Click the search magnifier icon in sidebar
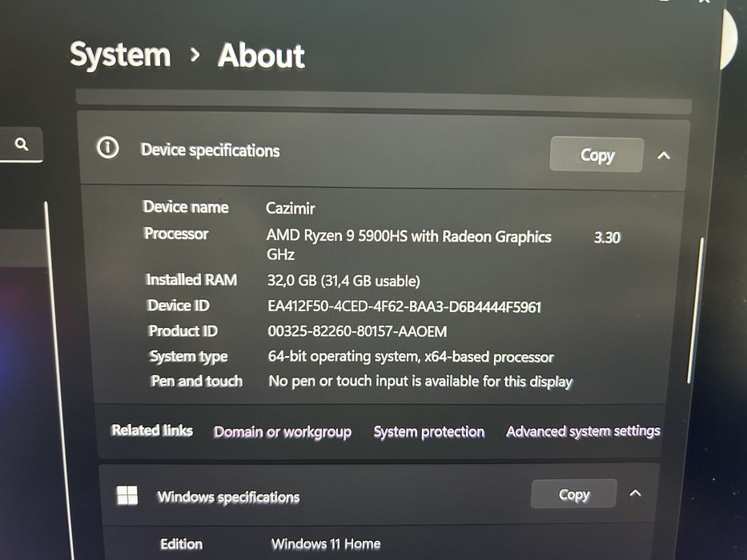747x560 pixels. click(x=22, y=144)
